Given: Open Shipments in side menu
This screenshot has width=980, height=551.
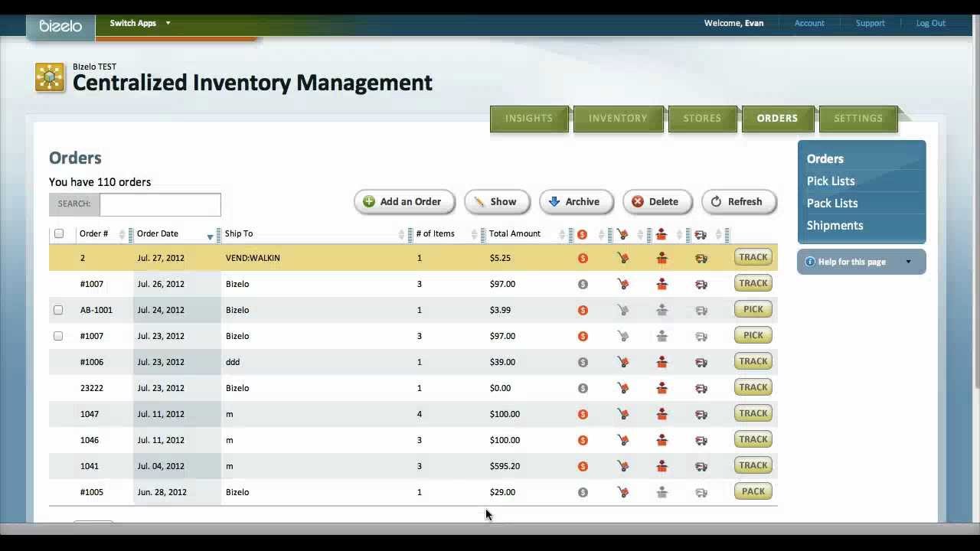Looking at the screenshot, I should [835, 226].
